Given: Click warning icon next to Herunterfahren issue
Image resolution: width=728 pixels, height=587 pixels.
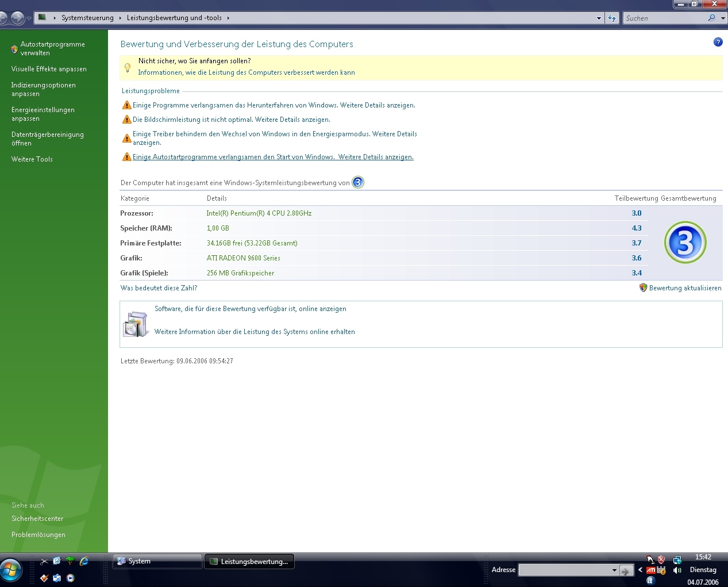Looking at the screenshot, I should (x=127, y=105).
